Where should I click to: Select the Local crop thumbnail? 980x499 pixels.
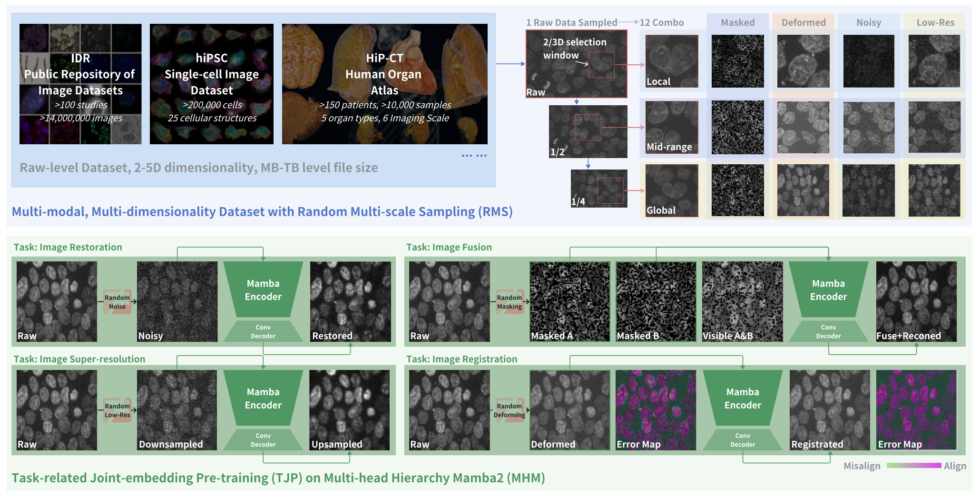point(672,61)
